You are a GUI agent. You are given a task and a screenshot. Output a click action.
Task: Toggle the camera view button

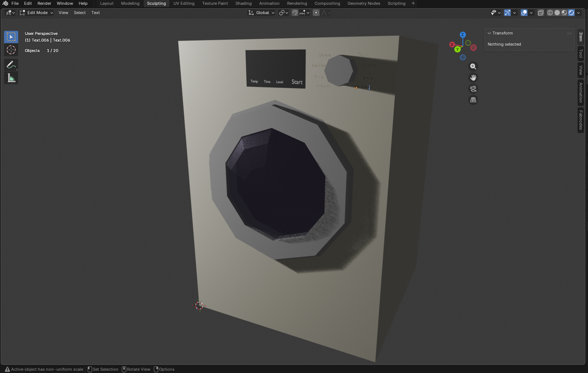[x=473, y=89]
